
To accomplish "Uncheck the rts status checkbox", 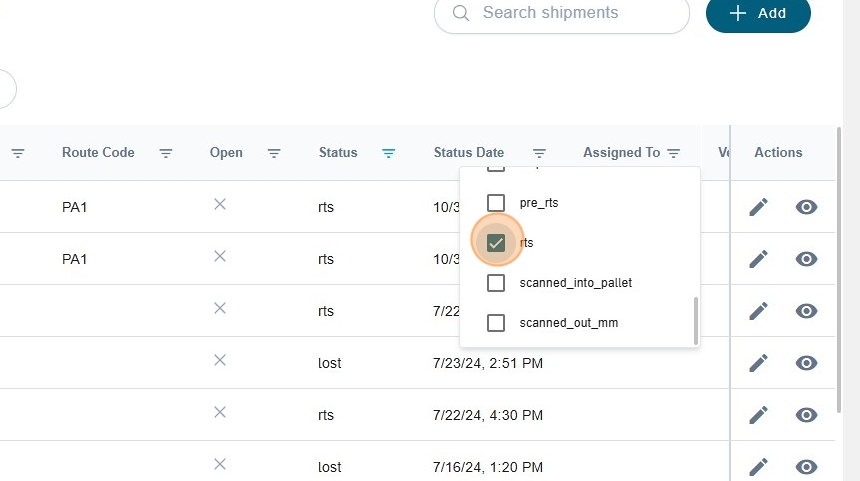I will tap(495, 243).
